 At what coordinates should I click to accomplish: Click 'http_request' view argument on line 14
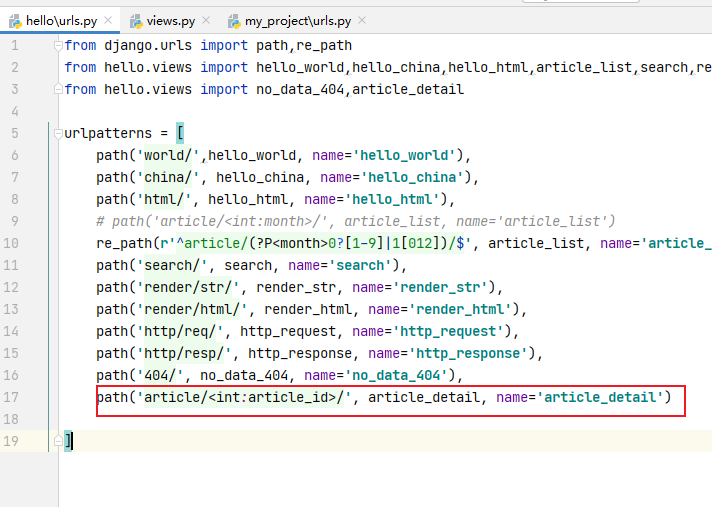[x=288, y=331]
